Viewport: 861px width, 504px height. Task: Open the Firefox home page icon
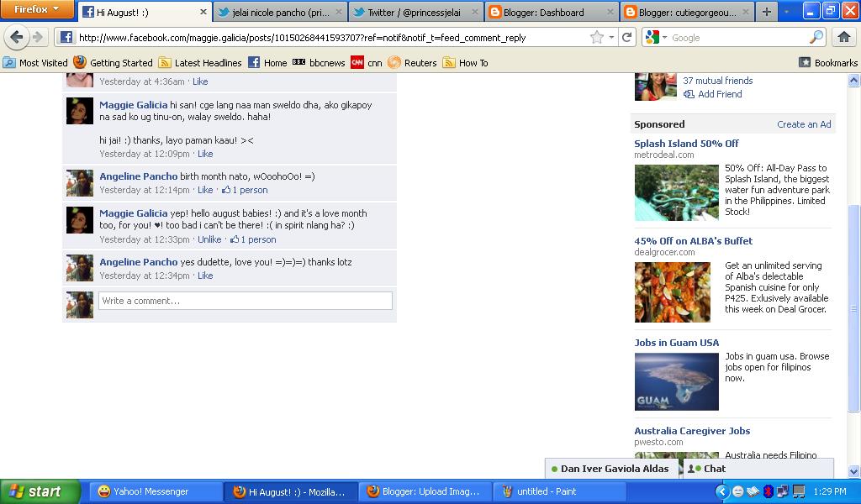click(x=844, y=37)
